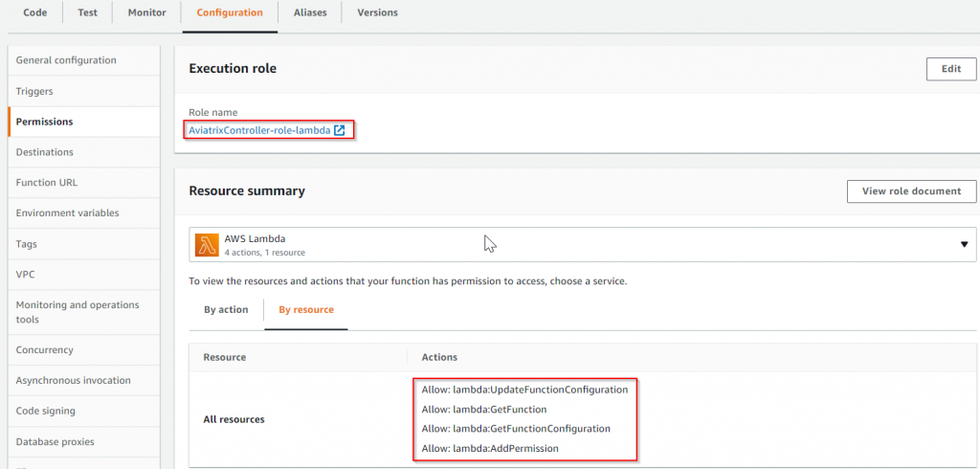Select the By resource tab
Viewport: 980px width, 469px height.
[306, 309]
